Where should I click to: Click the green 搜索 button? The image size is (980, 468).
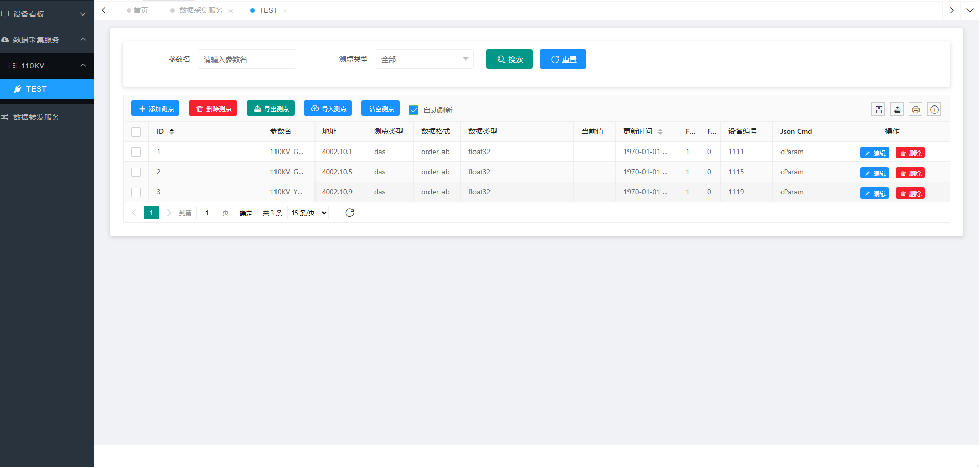click(509, 59)
